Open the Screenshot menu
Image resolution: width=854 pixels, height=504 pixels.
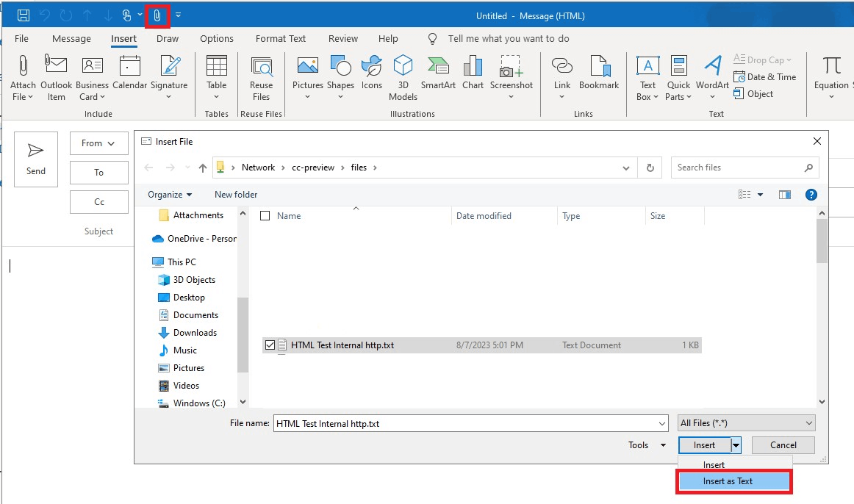click(x=512, y=78)
